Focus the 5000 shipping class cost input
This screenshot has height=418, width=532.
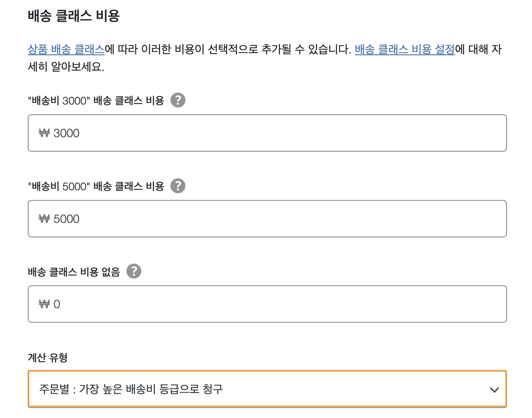[x=267, y=219]
